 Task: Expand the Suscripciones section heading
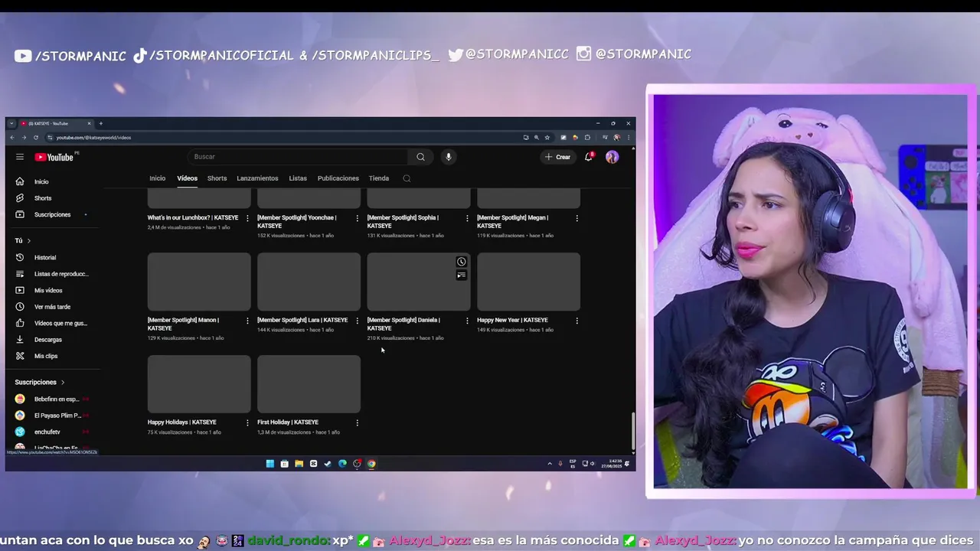click(40, 382)
